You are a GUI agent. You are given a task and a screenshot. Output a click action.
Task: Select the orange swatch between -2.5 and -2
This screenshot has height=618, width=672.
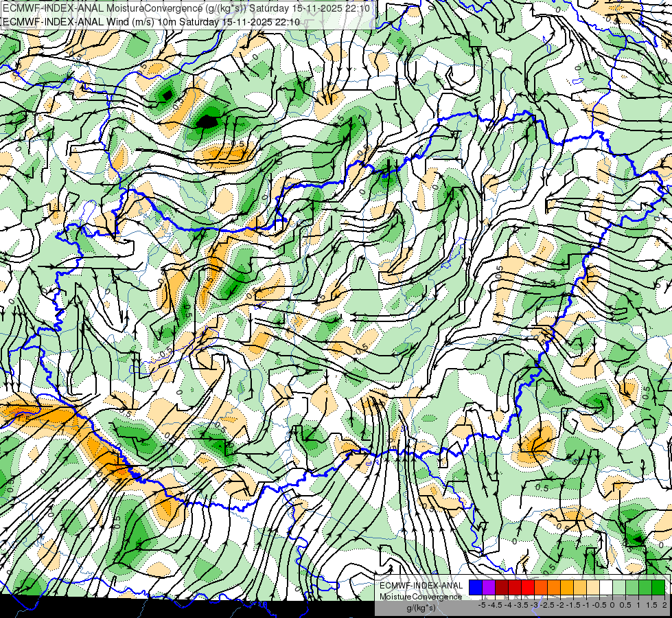pyautogui.click(x=554, y=587)
